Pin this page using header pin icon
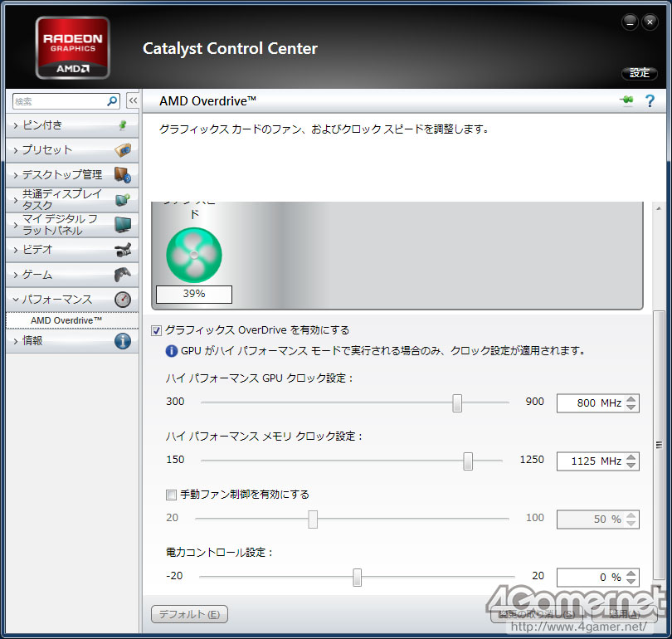Image resolution: width=672 pixels, height=639 pixels. pyautogui.click(x=626, y=100)
